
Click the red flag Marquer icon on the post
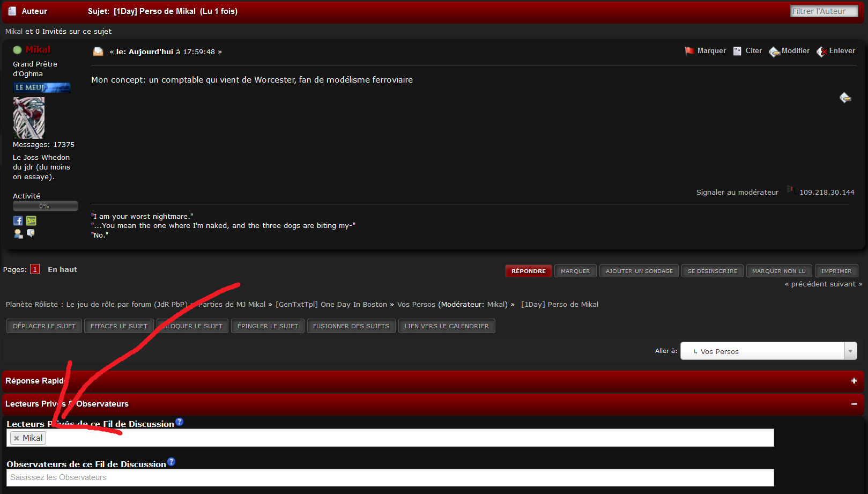(x=689, y=51)
